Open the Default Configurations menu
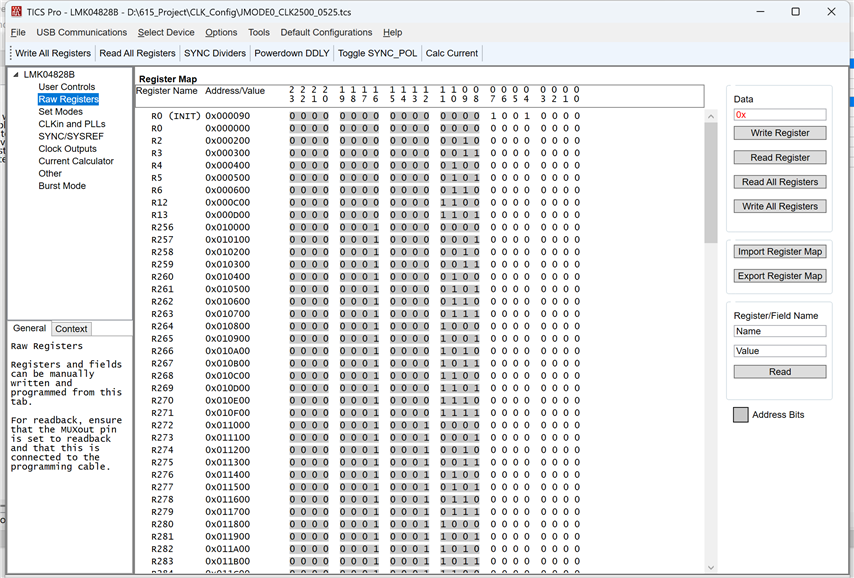This screenshot has height=578, width=854. pos(326,32)
